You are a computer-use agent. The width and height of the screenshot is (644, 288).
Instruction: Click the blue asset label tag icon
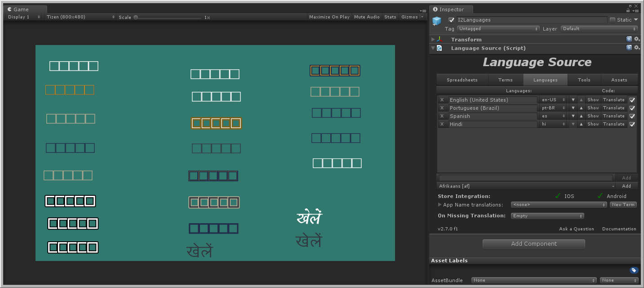pyautogui.click(x=634, y=270)
